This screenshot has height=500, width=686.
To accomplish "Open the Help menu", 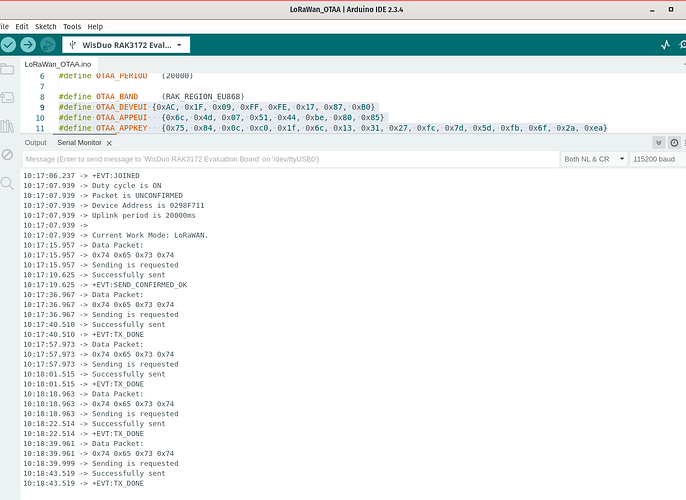I will 95,26.
